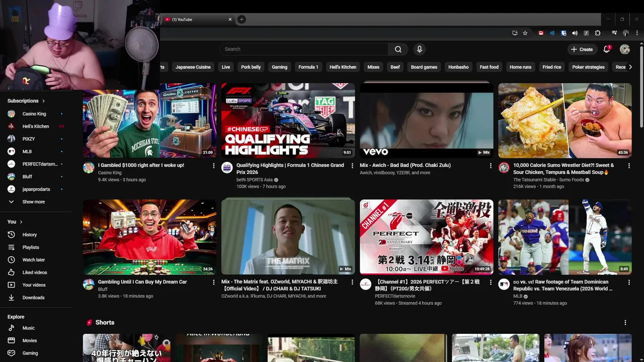Start voice search with microphone icon

[419, 49]
